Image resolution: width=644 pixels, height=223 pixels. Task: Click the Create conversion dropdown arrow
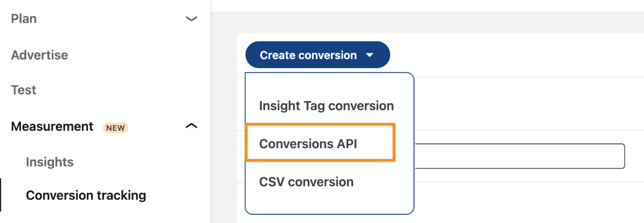(x=370, y=55)
